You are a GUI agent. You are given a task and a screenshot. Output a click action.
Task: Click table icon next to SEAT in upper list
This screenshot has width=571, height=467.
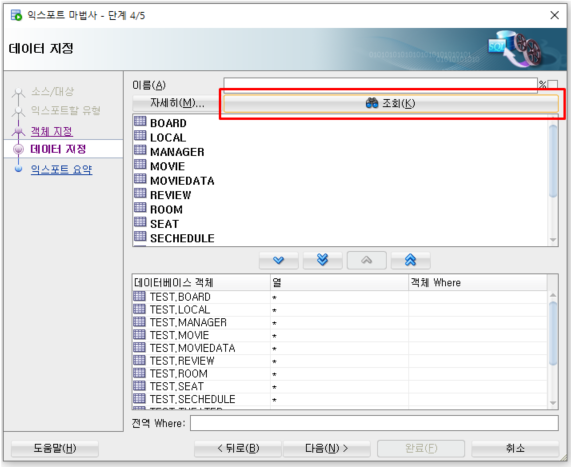point(140,222)
